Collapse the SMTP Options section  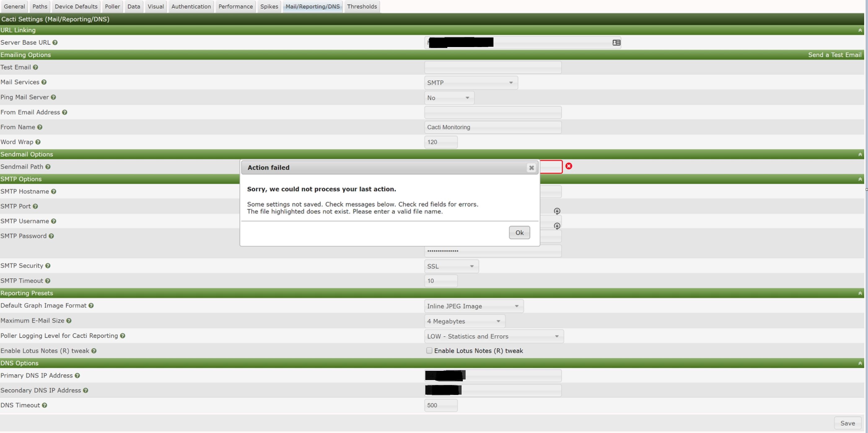[860, 179]
